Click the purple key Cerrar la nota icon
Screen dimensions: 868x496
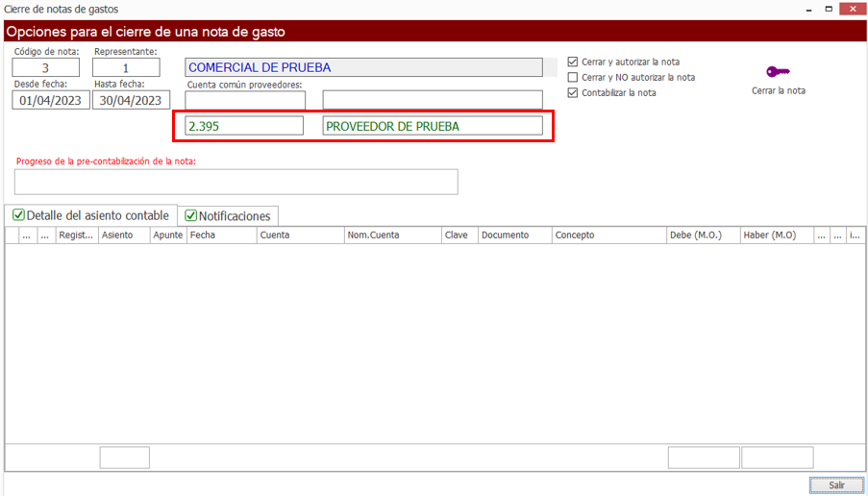778,72
